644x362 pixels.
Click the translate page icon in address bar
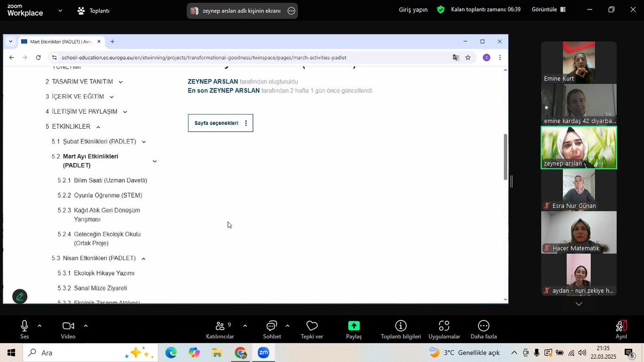(x=456, y=57)
